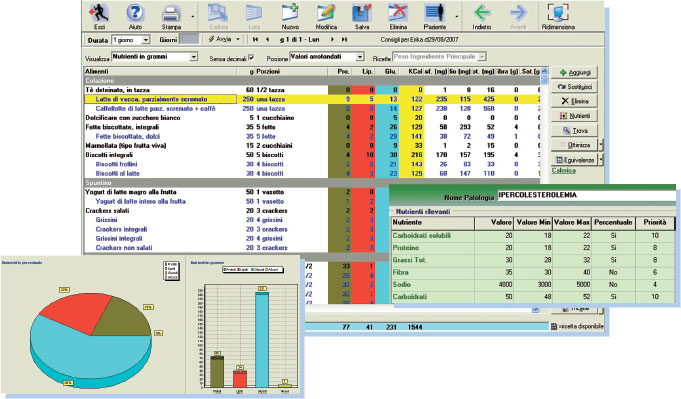Expand the Valori arrotondati dropdown
The image size is (681, 399).
(x=360, y=57)
